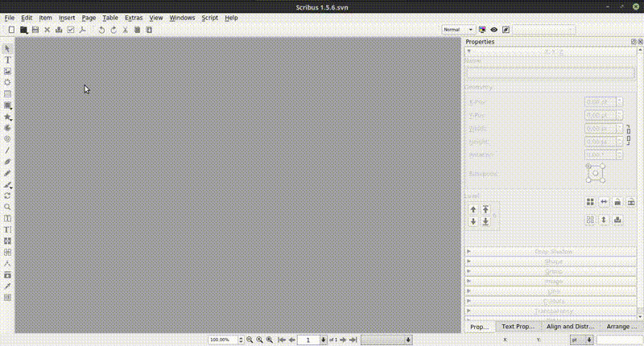Open the Extras menu
The width and height of the screenshot is (644, 346).
click(x=134, y=17)
